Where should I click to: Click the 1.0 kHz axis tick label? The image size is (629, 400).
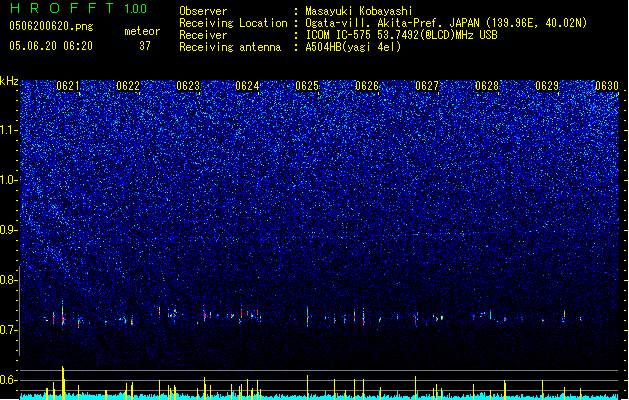(x=9, y=180)
